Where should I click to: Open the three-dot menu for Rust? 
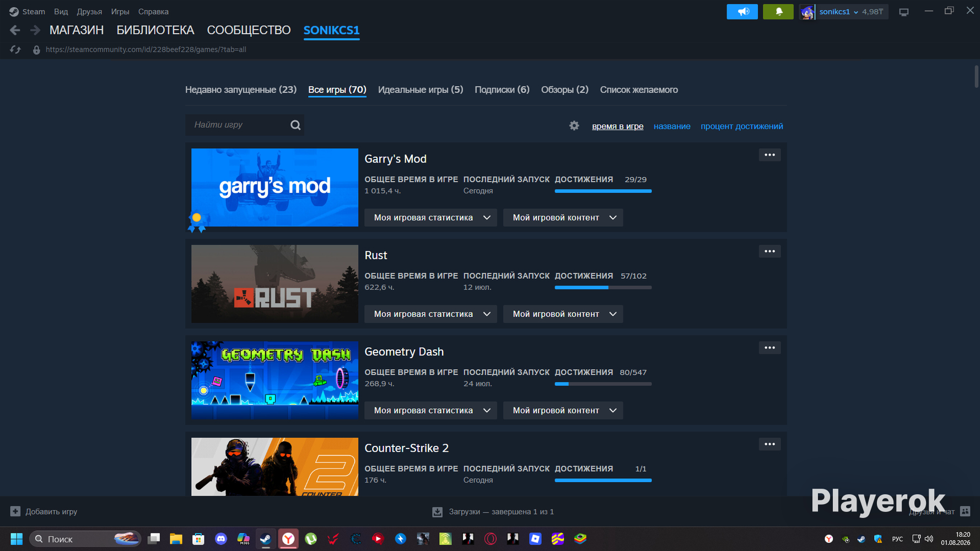[769, 251]
